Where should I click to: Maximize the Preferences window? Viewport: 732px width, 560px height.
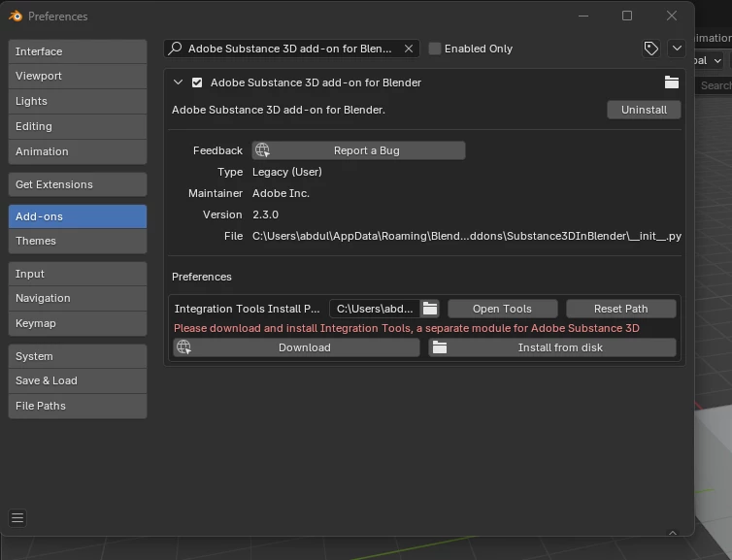click(627, 16)
